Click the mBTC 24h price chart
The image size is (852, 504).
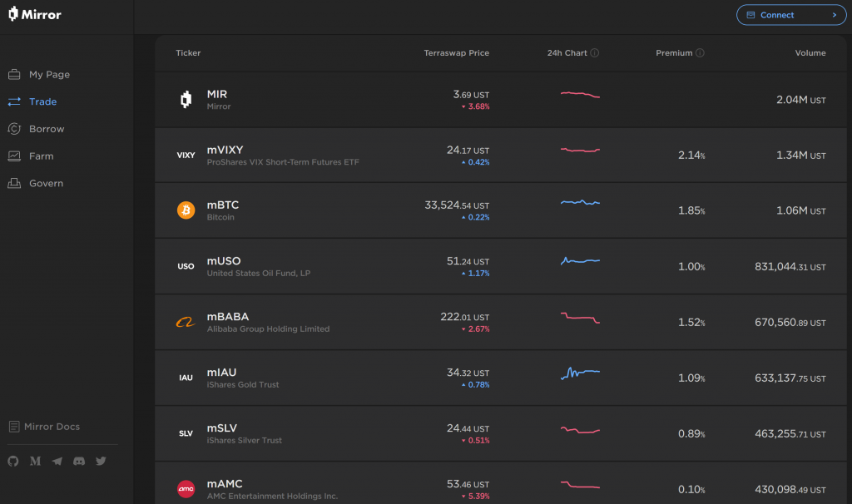580,203
